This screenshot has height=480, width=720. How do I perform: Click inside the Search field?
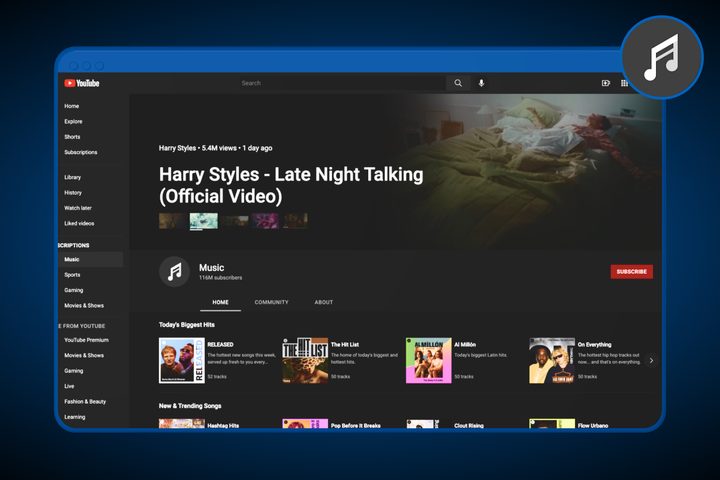coord(342,83)
